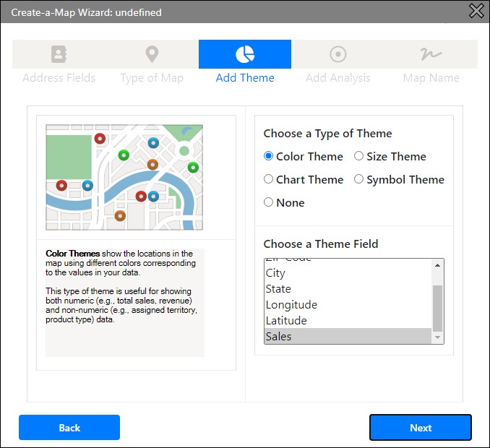Choose the Size Theme option
This screenshot has width=490, height=448.
(x=358, y=156)
